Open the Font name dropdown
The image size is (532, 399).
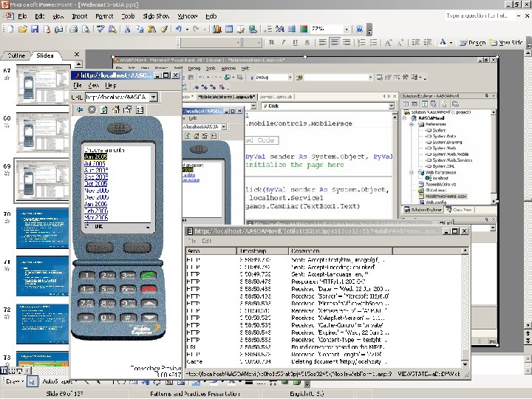pyautogui.click(x=238, y=42)
